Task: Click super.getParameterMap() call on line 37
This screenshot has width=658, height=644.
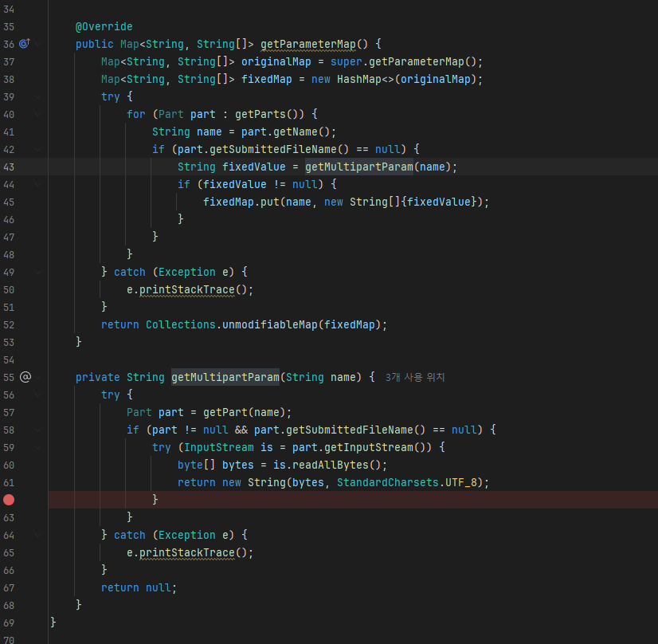Action: pos(404,61)
